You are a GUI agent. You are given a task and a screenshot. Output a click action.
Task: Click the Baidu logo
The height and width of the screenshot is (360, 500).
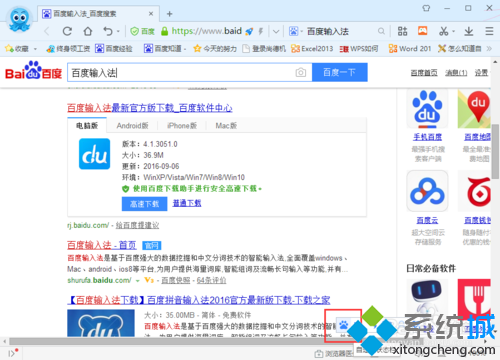(x=33, y=70)
